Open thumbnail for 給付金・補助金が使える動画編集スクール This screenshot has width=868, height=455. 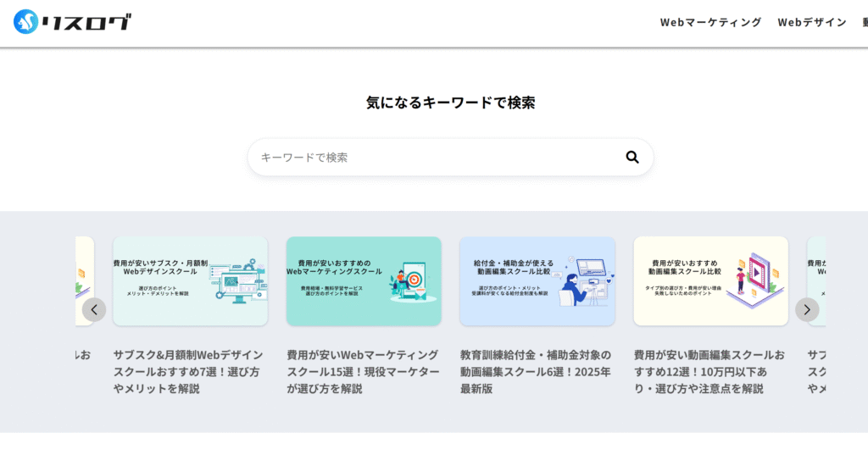(537, 281)
